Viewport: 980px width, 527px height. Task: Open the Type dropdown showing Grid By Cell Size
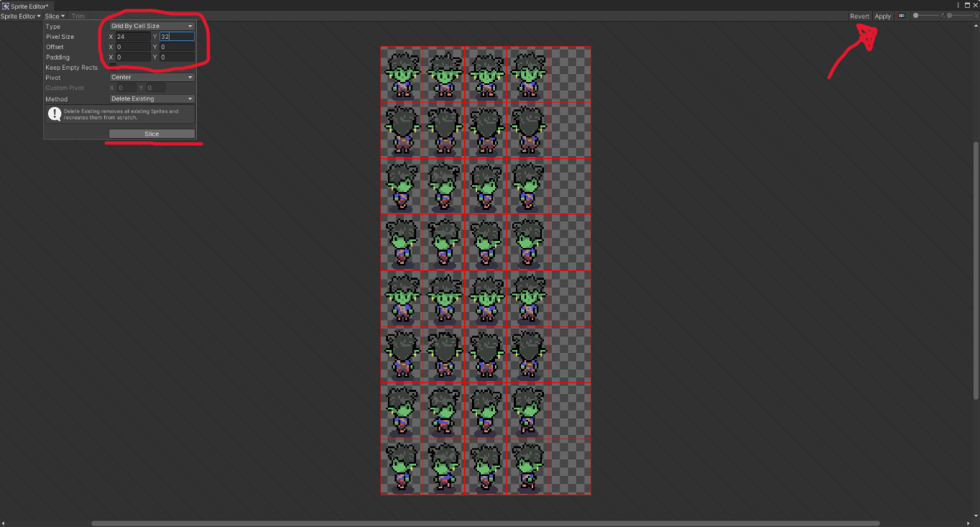152,26
